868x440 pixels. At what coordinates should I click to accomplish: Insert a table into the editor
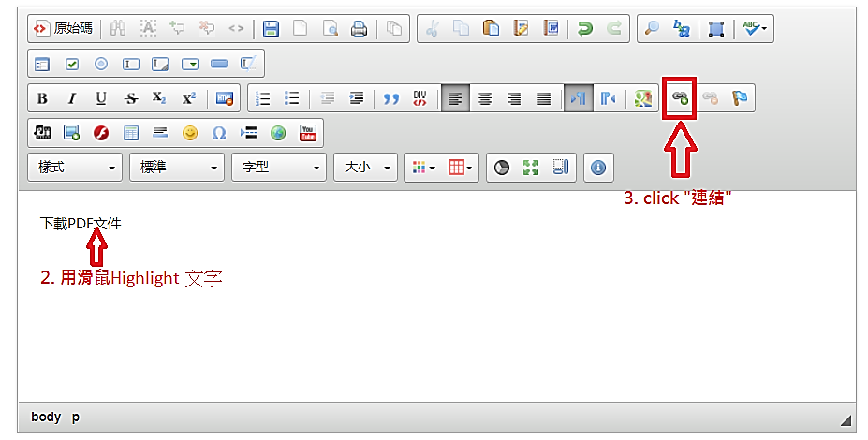(131, 133)
